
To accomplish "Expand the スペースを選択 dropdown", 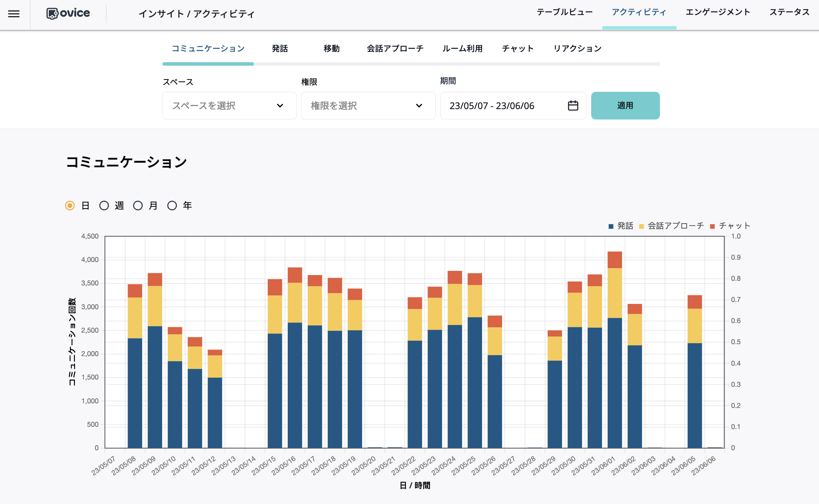I will (x=229, y=106).
